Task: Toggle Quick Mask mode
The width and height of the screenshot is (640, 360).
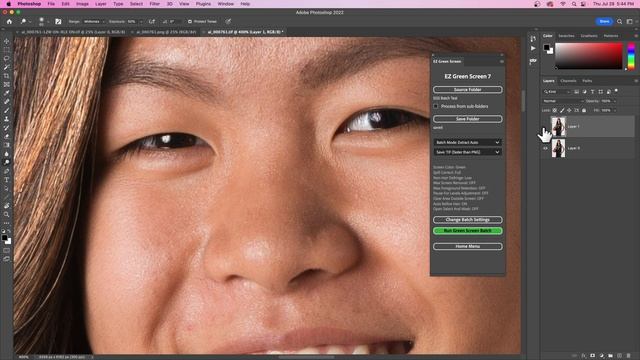Action: [x=7, y=251]
